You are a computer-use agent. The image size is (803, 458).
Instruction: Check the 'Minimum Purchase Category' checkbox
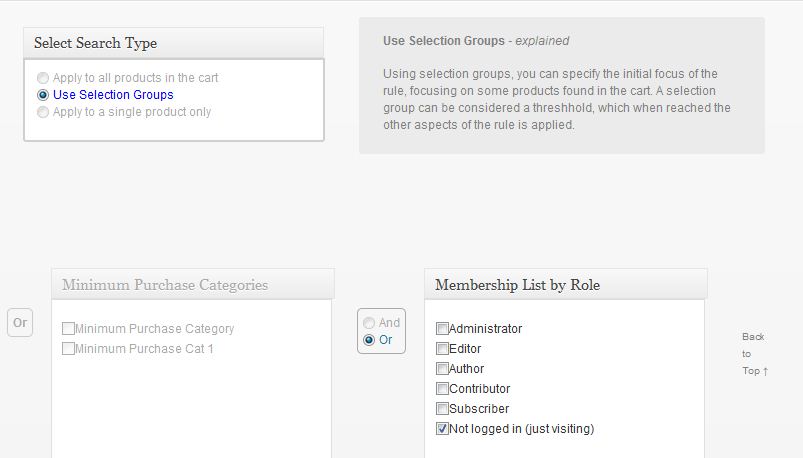click(x=68, y=328)
